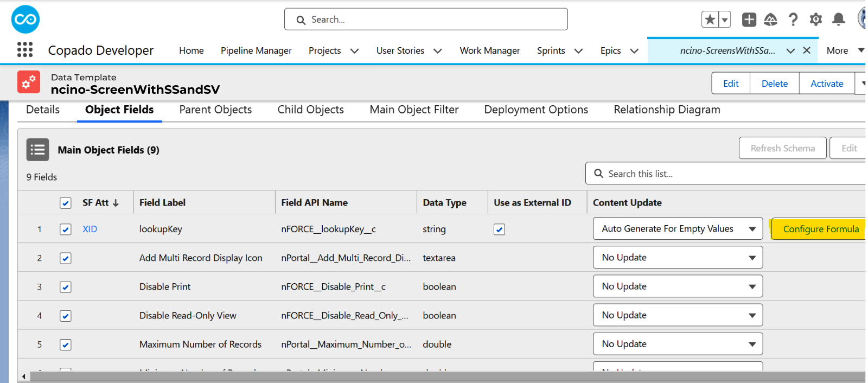Viewport: 868px width, 383px height.
Task: Click the nFORCE__lookupKey__c cell
Action: [328, 229]
